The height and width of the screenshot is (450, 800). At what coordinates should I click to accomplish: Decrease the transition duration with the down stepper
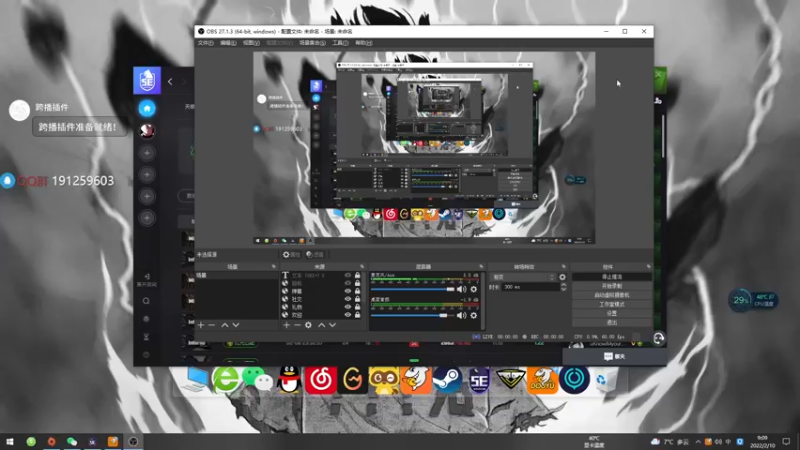coord(563,290)
